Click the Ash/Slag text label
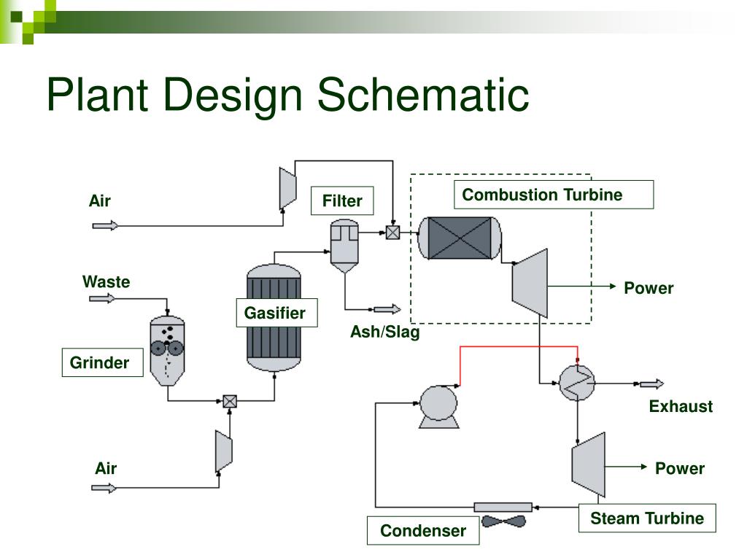Image resolution: width=747 pixels, height=560 pixels. pyautogui.click(x=385, y=332)
